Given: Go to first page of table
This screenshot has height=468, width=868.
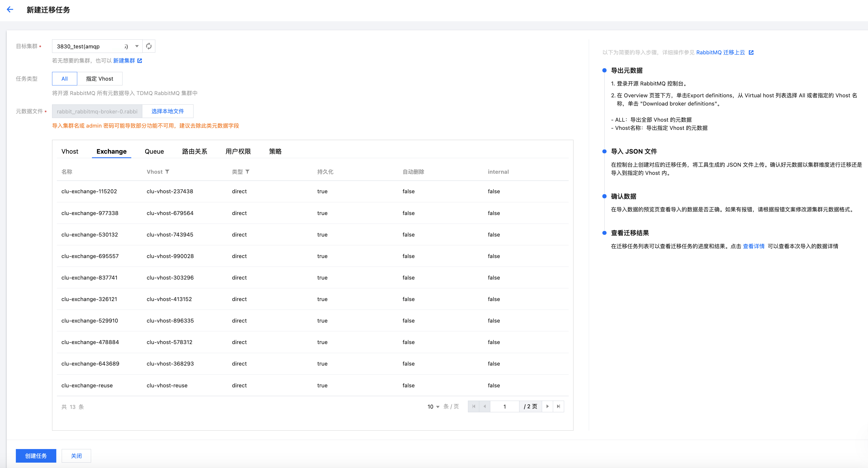Looking at the screenshot, I should coord(473,406).
